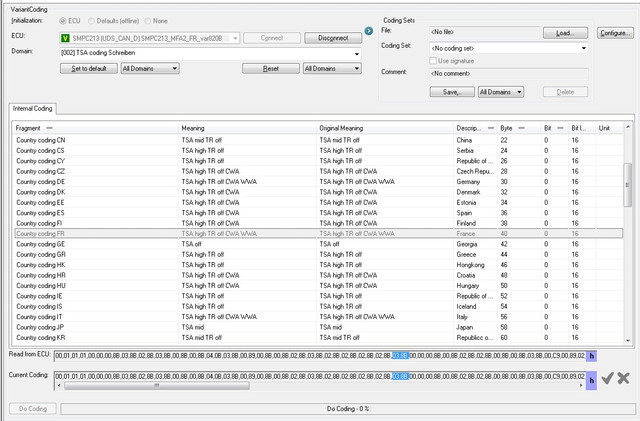The image size is (640, 421).
Task: Open All Domains dropdown next to Save
Action: [x=501, y=92]
